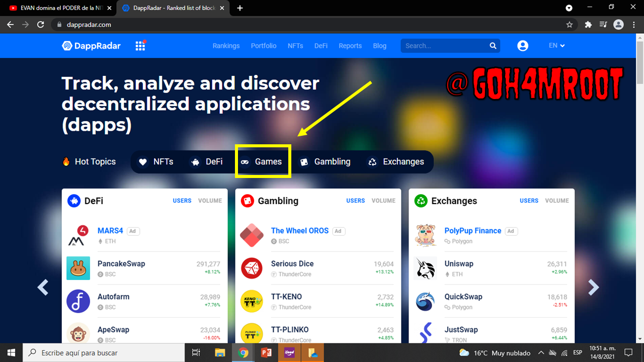The width and height of the screenshot is (644, 362).
Task: Open a new browser tab
Action: 240,8
